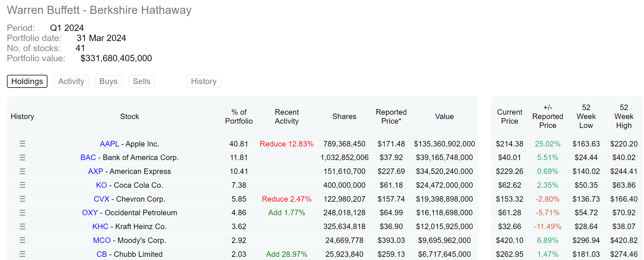Open the KO ticker link
The width and height of the screenshot is (644, 260).
[x=102, y=185]
